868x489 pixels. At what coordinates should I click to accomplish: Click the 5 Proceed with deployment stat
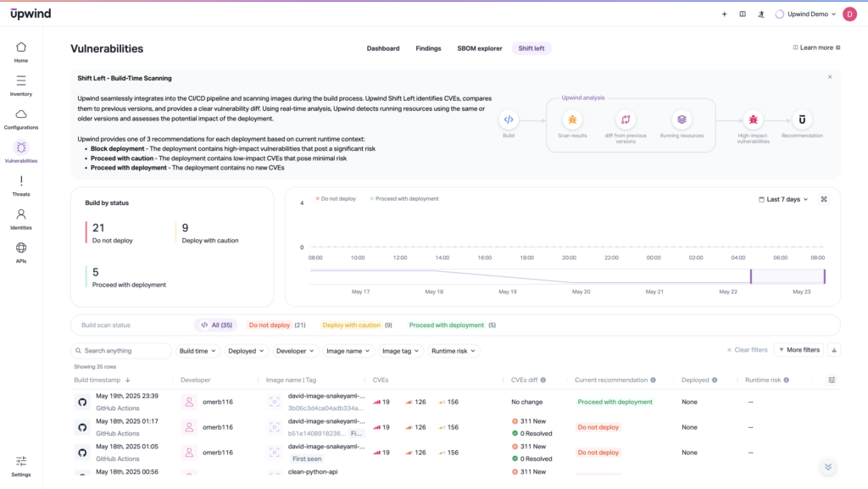(x=126, y=277)
